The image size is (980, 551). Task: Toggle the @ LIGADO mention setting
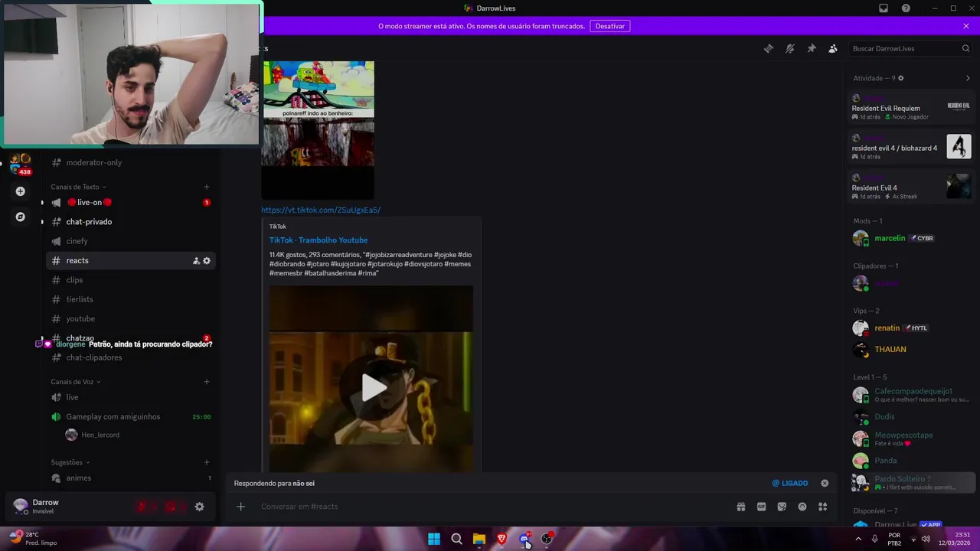point(790,484)
